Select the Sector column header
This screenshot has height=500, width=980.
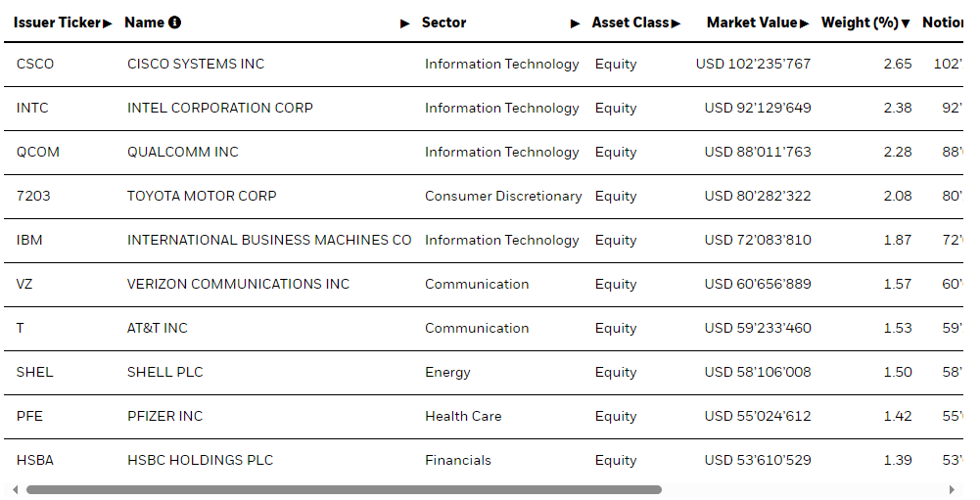pos(443,23)
